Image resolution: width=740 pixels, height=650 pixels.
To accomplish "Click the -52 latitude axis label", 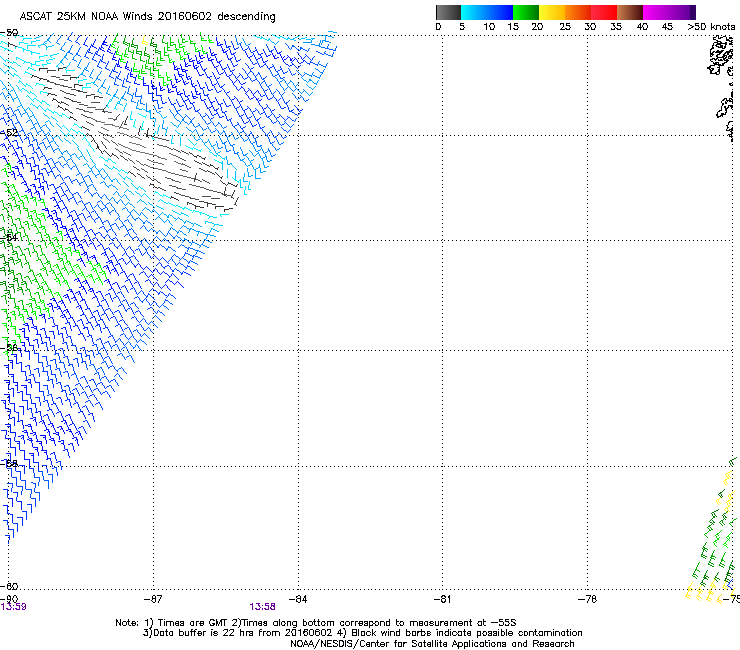I will pyautogui.click(x=9, y=133).
